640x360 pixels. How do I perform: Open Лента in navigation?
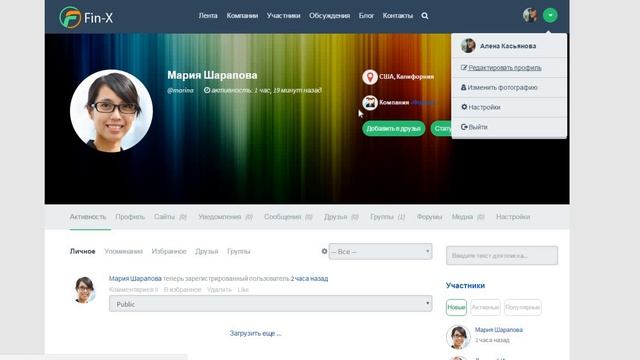(208, 16)
